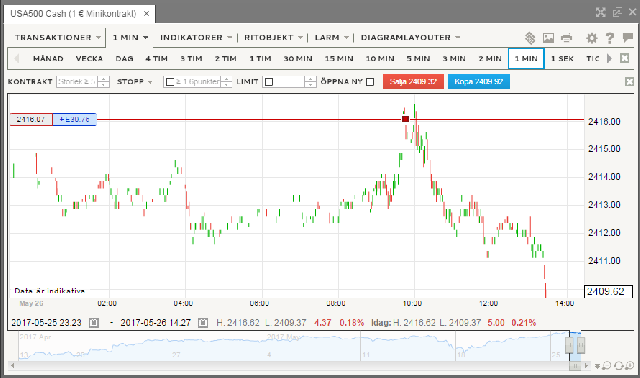640x378 pixels.
Task: Close the timeframe bar with its X icon
Action: point(624,58)
